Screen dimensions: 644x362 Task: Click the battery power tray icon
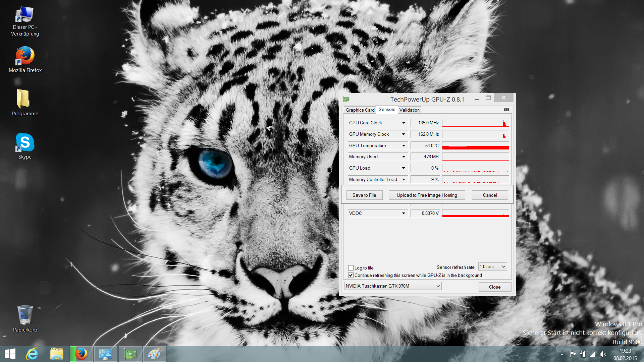583,354
